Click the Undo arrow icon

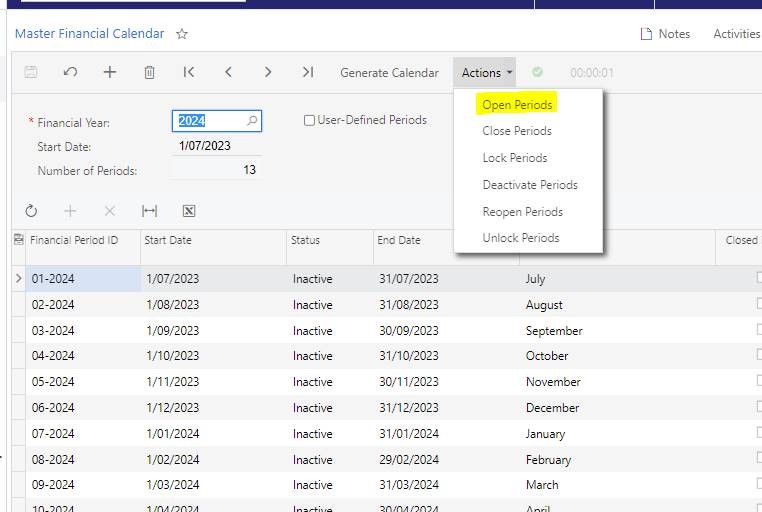coord(70,72)
